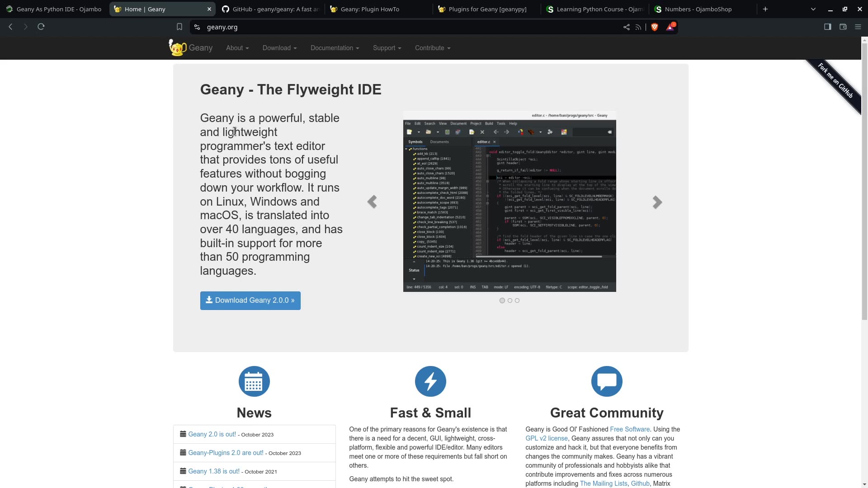This screenshot has height=488, width=868.
Task: Select Documentation in the site navigation
Action: point(334,48)
